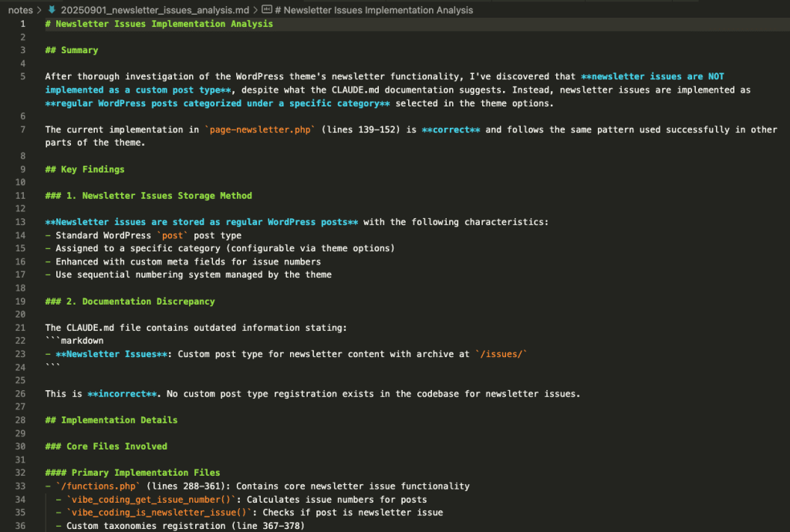Click 'Assigned to a specific category' bullet
The image size is (790, 532).
(220, 248)
